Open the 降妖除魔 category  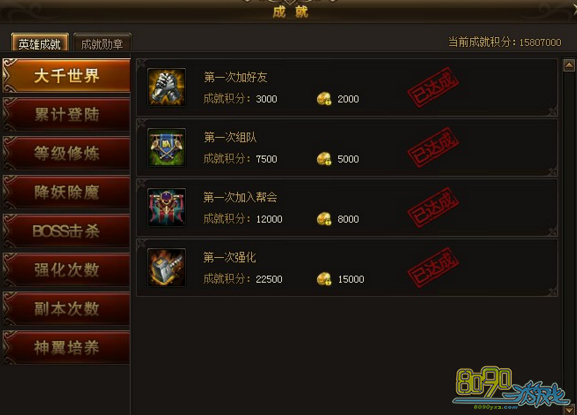tap(66, 192)
